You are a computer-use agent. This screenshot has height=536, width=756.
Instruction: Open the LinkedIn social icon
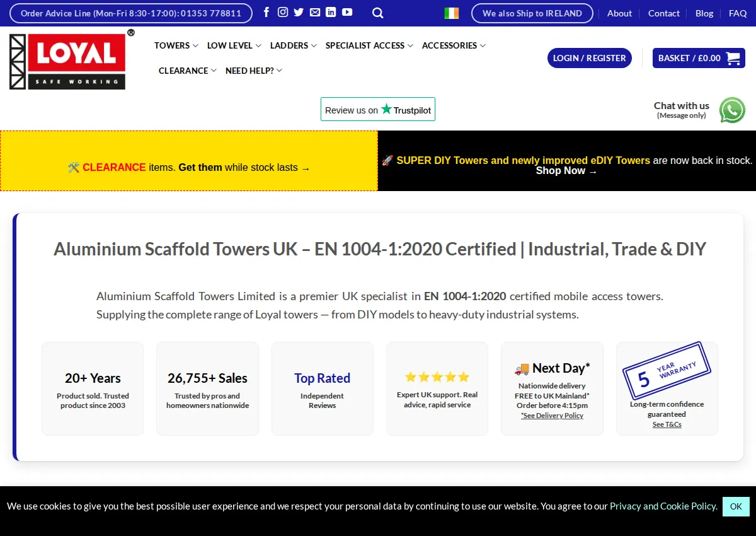coord(331,12)
